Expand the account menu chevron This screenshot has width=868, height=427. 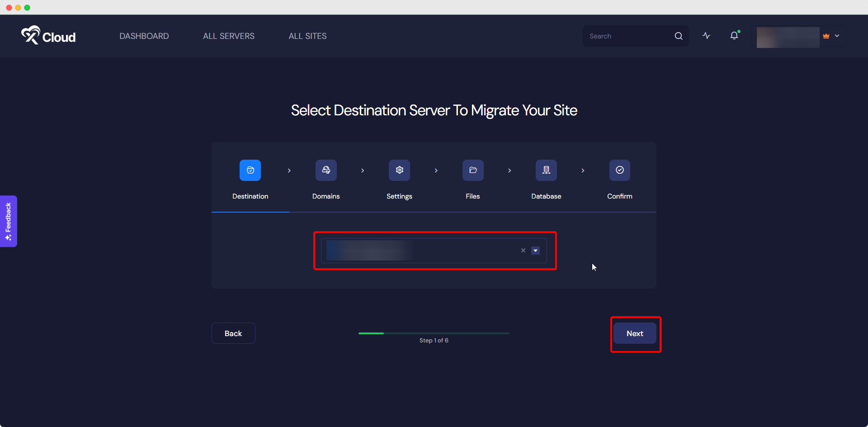[x=837, y=36]
